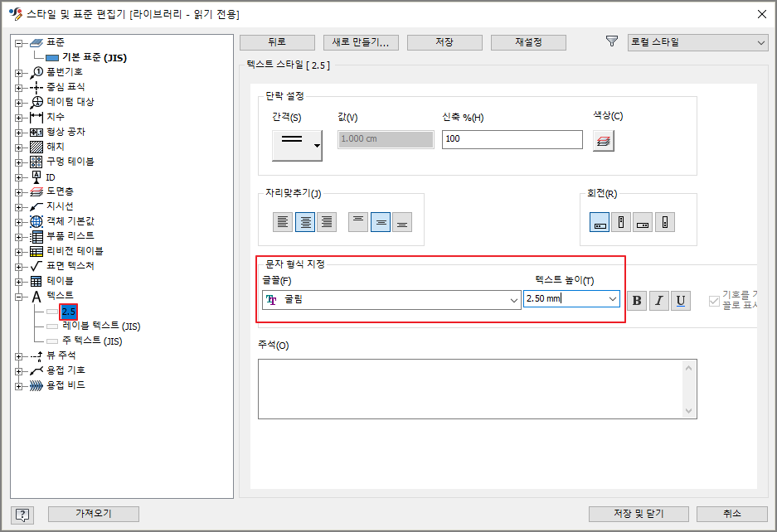The width and height of the screenshot is (777, 532).
Task: Click the 객체 기본값 globe icon
Action: tap(36, 221)
